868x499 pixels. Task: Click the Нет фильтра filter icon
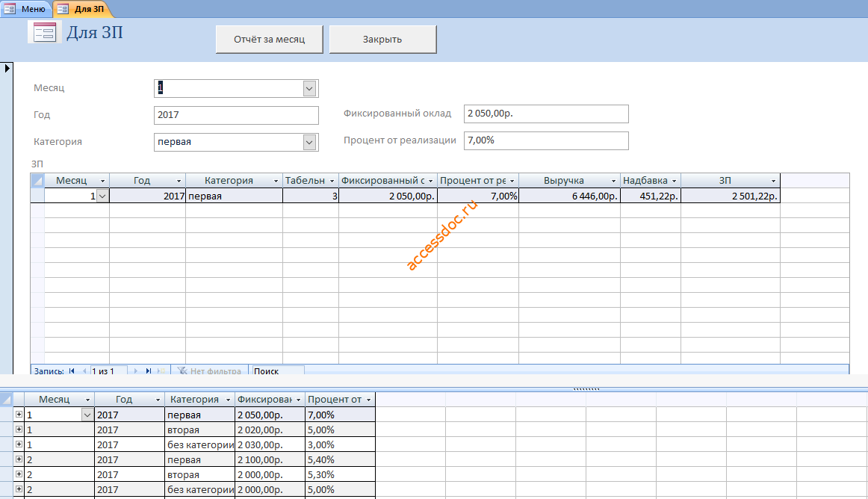click(182, 371)
